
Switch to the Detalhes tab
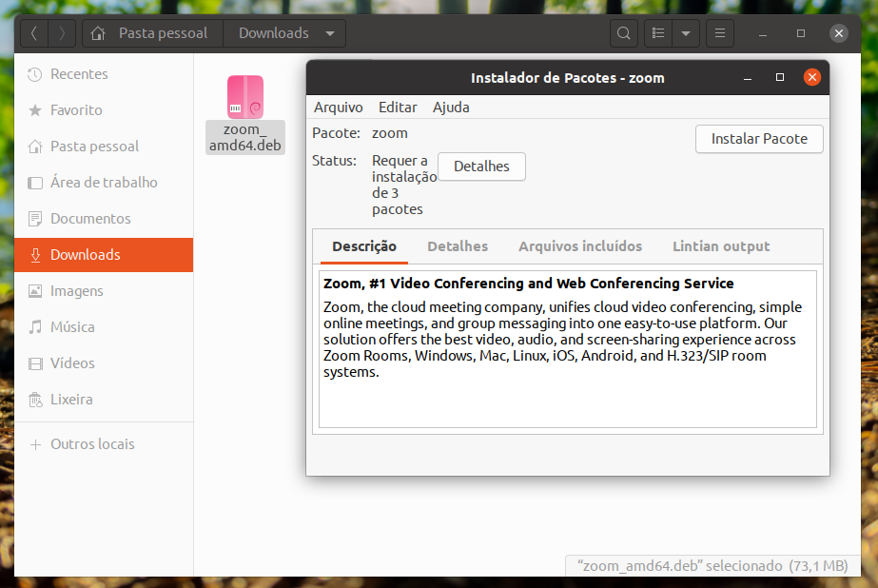point(458,246)
